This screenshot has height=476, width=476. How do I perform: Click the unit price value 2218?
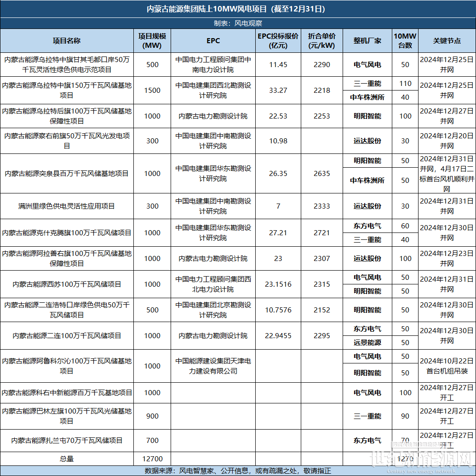point(322,90)
